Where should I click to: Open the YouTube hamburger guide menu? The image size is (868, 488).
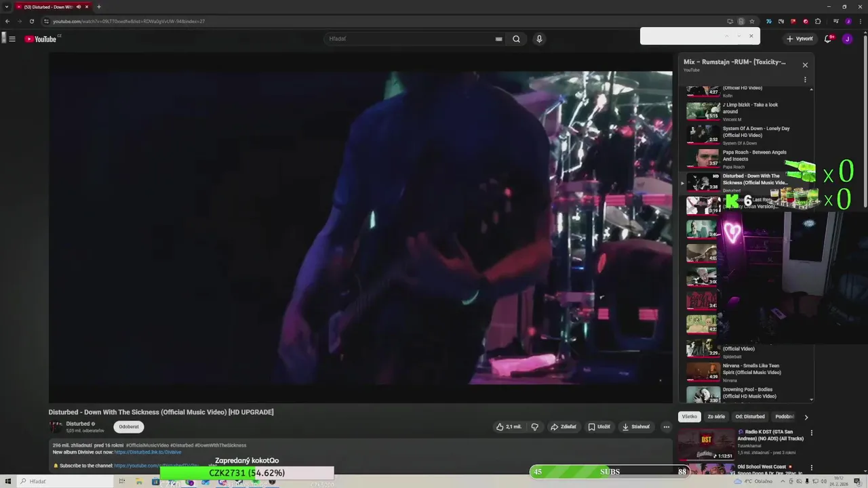(x=12, y=39)
